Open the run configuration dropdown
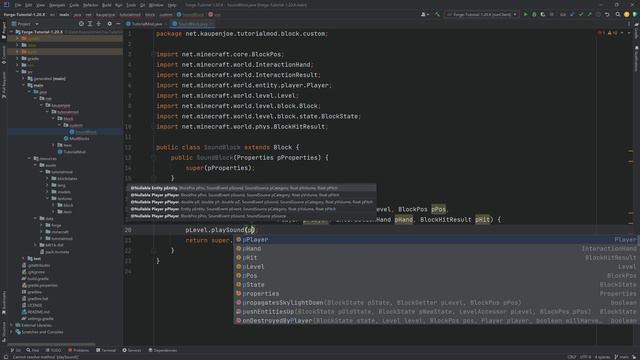Viewport: 640px width, 360px height. pyautogui.click(x=482, y=14)
